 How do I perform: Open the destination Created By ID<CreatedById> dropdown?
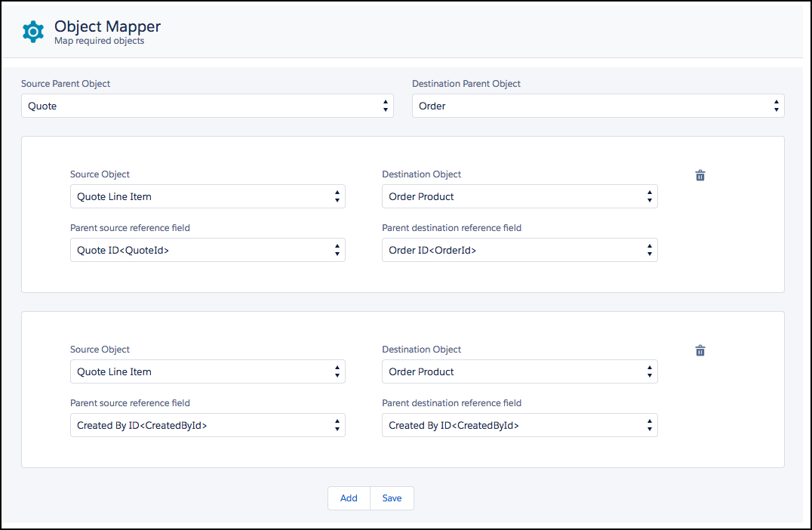[520, 425]
